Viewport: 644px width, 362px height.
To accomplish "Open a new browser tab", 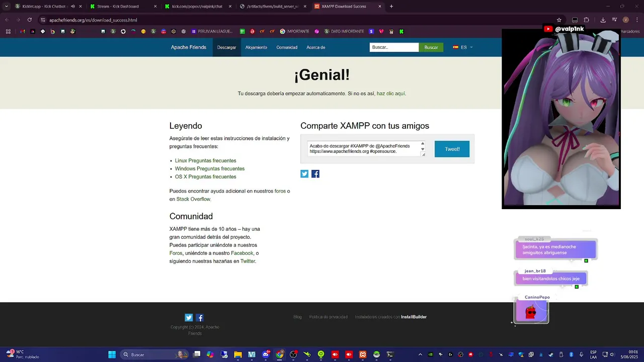I will pos(391,7).
